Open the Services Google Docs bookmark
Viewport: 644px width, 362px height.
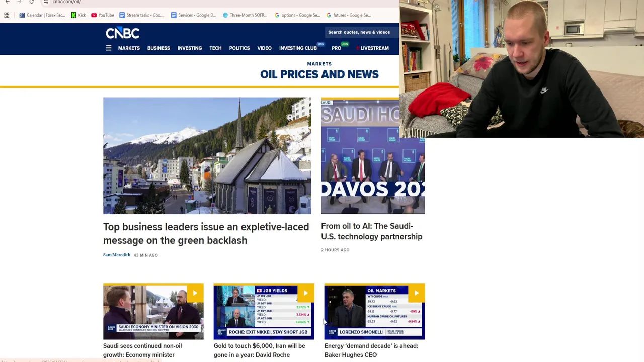pos(194,15)
